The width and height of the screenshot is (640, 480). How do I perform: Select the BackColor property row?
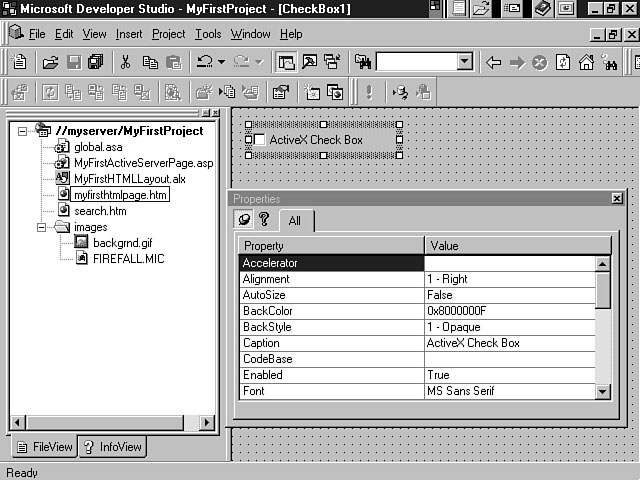pos(332,311)
